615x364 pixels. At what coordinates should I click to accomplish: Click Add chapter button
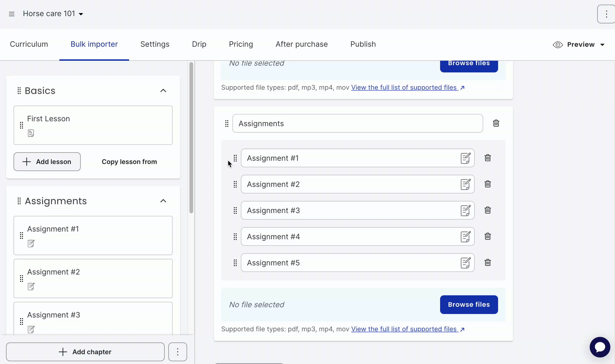[85, 352]
